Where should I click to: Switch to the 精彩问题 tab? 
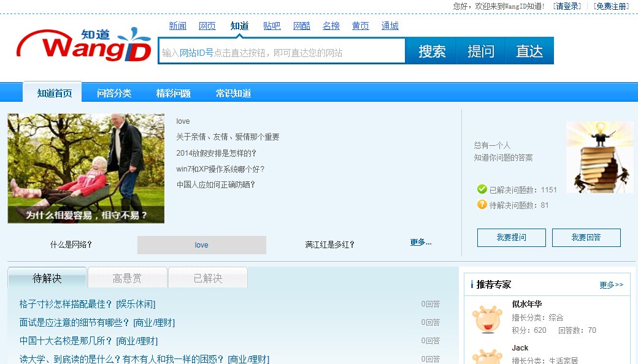174,93
